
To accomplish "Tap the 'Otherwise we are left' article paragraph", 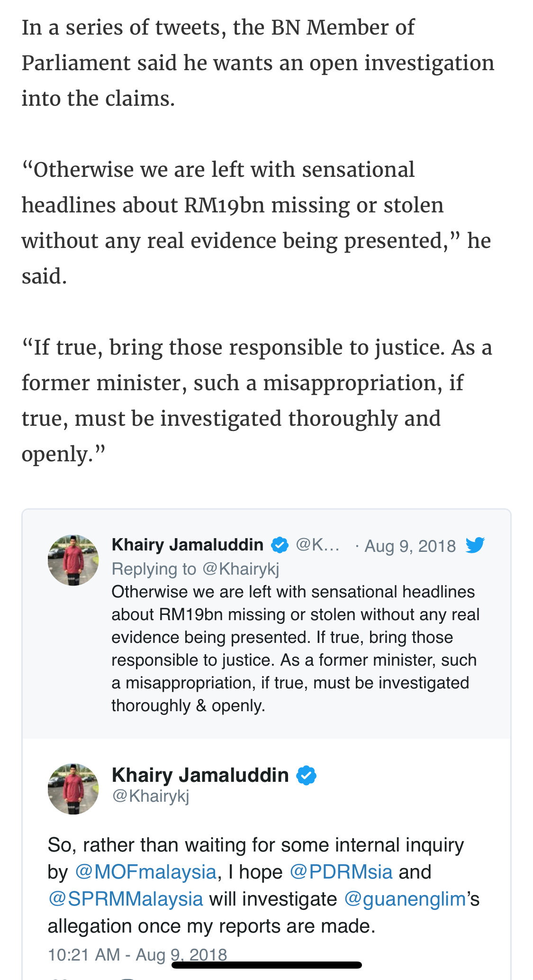I will 256,223.
